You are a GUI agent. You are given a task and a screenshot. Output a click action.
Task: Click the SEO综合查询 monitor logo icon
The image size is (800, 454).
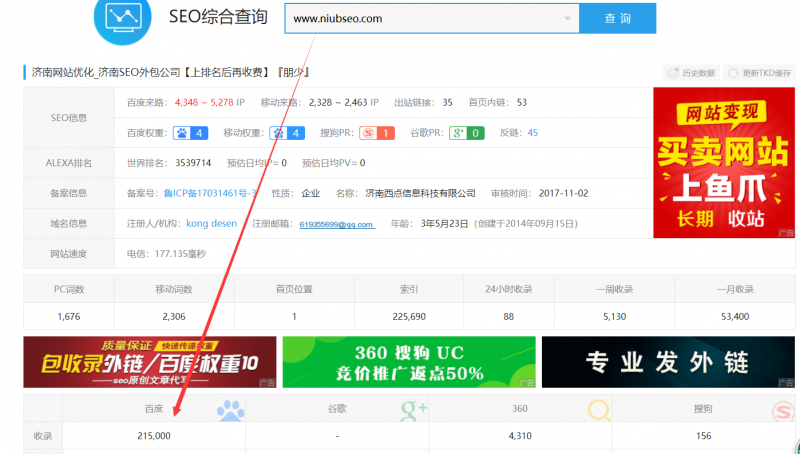click(x=122, y=19)
